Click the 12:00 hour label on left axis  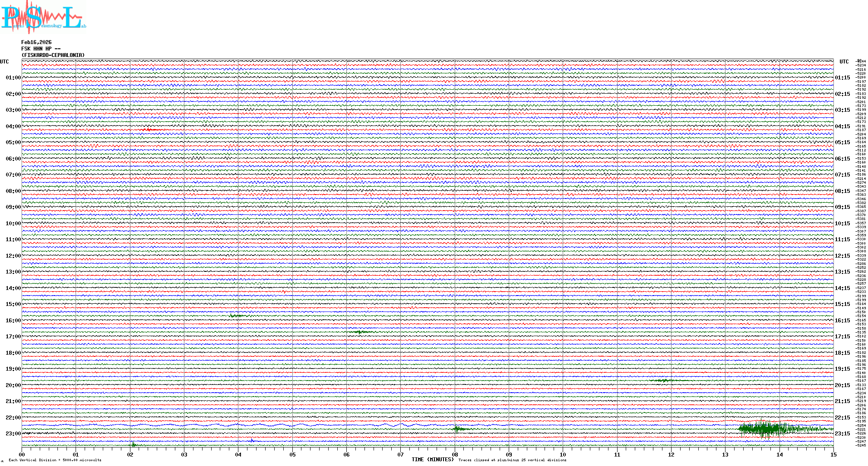[x=13, y=256]
